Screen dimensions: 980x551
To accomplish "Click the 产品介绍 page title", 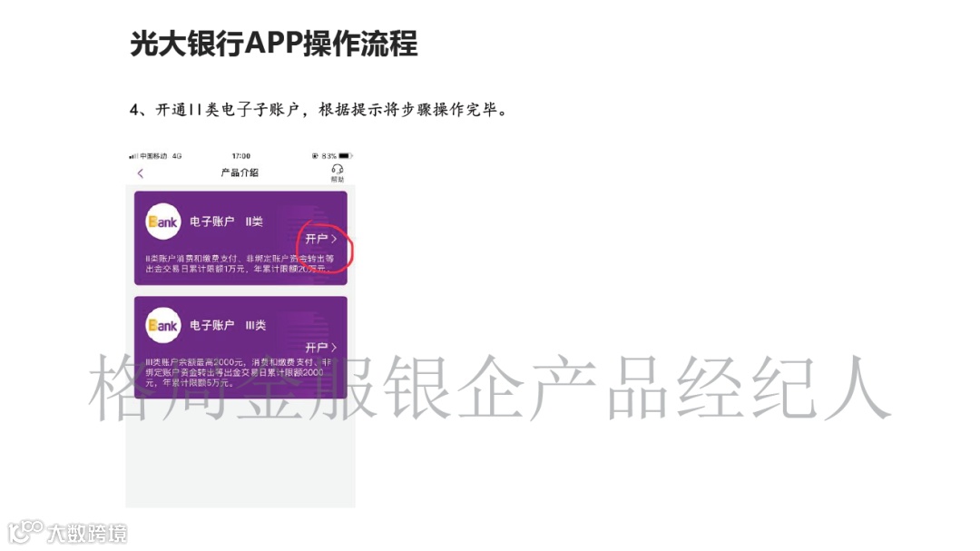I will click(x=240, y=172).
